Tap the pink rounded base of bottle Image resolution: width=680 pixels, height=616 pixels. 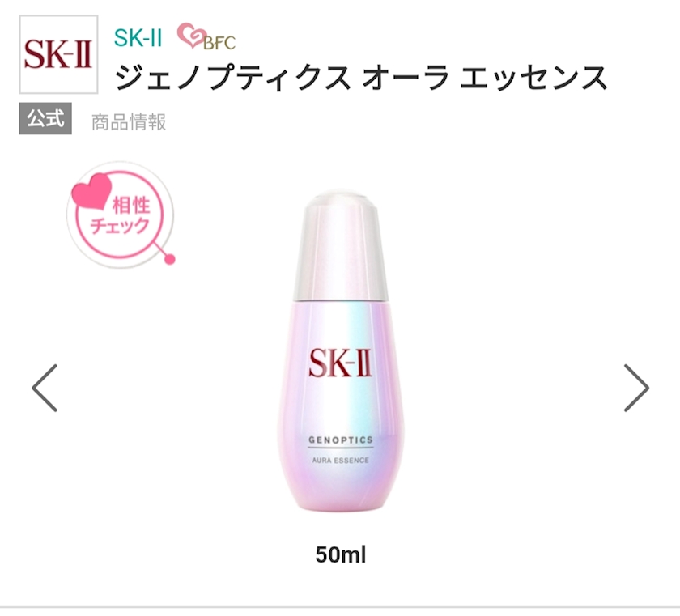coord(341,490)
